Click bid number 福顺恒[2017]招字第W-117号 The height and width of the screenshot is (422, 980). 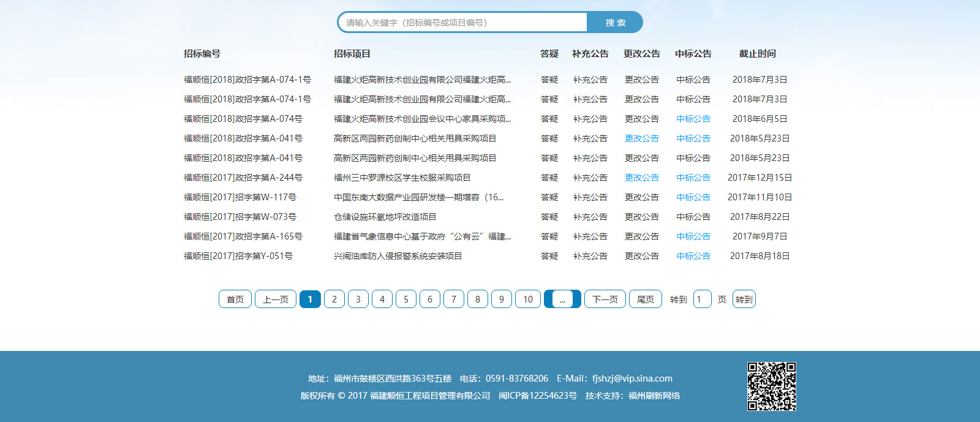pyautogui.click(x=240, y=197)
